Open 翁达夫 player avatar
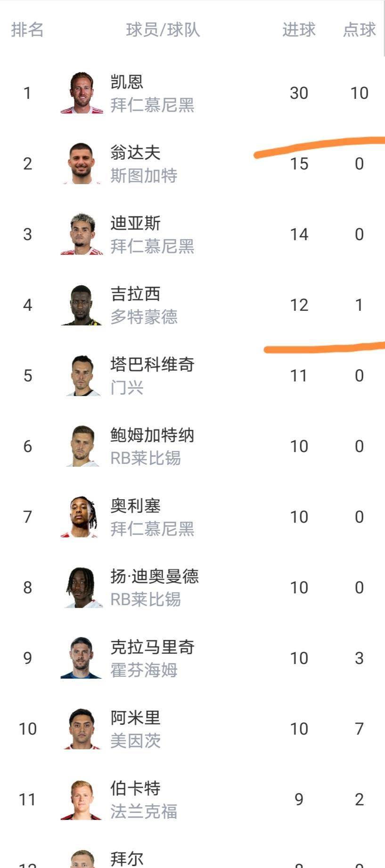Image resolution: width=385 pixels, height=868 pixels. [x=82, y=163]
